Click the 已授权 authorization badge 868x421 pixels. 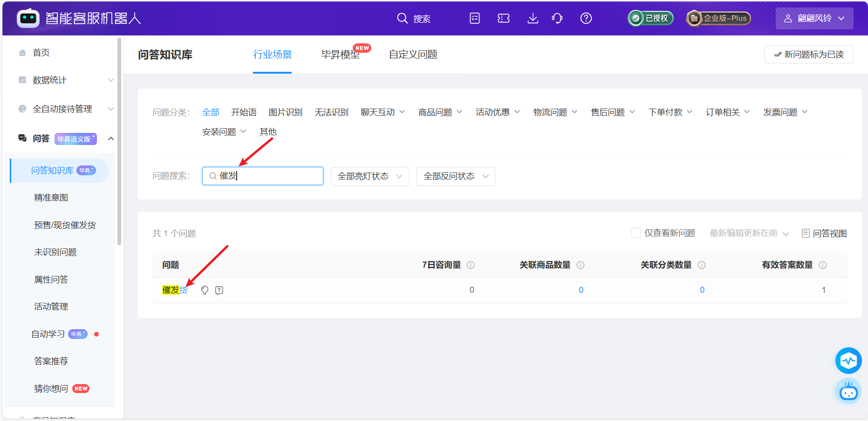650,18
